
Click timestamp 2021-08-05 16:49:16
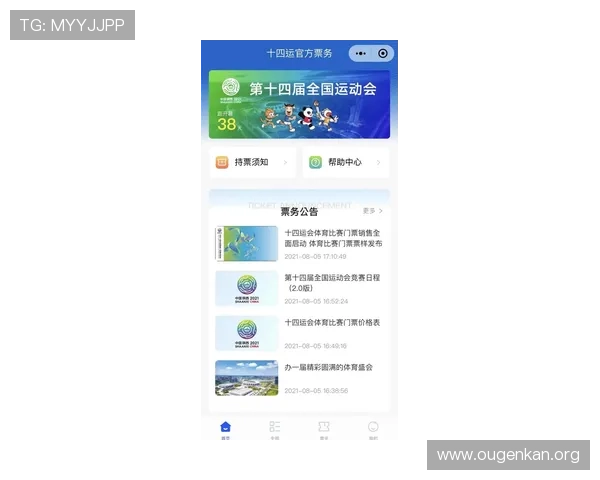pyautogui.click(x=315, y=346)
